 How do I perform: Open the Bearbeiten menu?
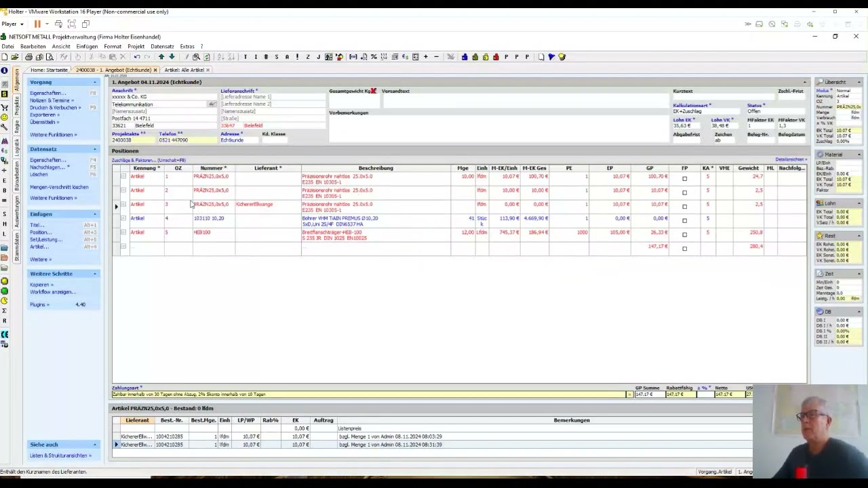click(x=33, y=47)
